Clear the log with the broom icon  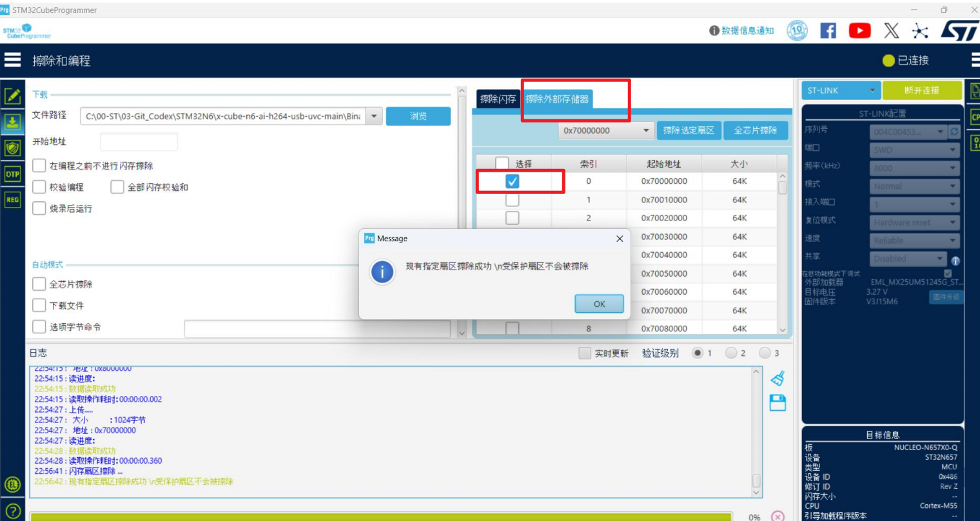(x=778, y=378)
